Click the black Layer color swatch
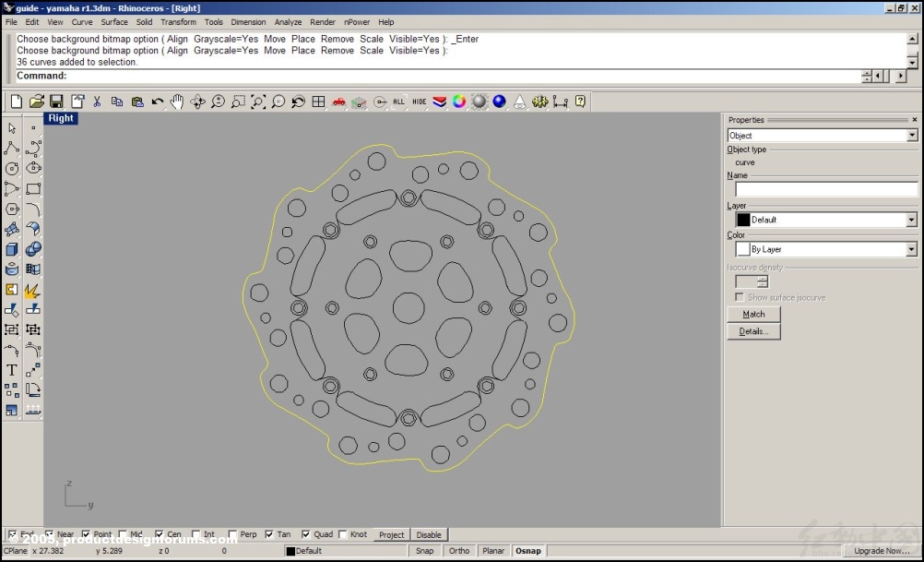Screen dimensions: 924x562 coord(743,220)
